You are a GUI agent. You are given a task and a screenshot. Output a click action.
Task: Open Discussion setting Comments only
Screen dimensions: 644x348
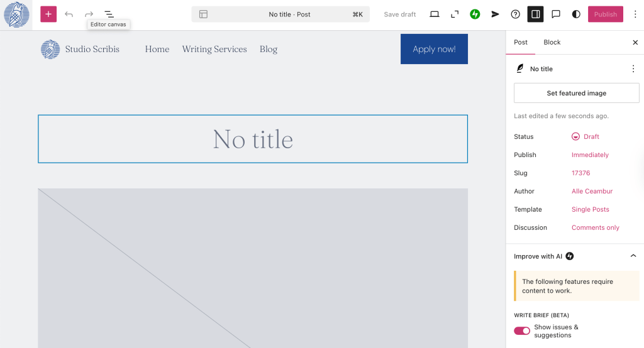point(595,227)
